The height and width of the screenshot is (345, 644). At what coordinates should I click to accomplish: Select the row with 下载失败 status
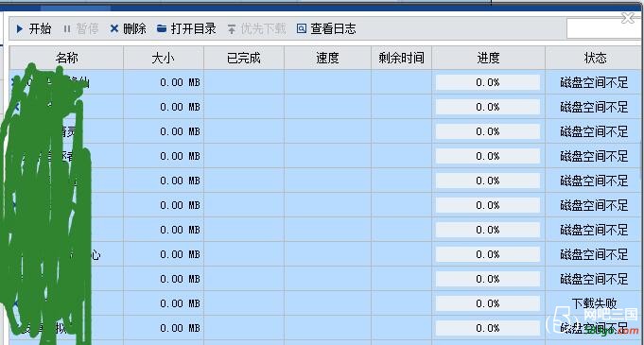(325, 303)
